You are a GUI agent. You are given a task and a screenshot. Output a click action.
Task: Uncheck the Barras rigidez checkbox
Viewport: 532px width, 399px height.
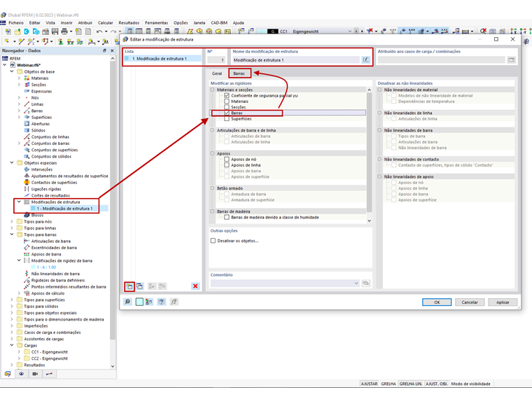click(x=227, y=113)
